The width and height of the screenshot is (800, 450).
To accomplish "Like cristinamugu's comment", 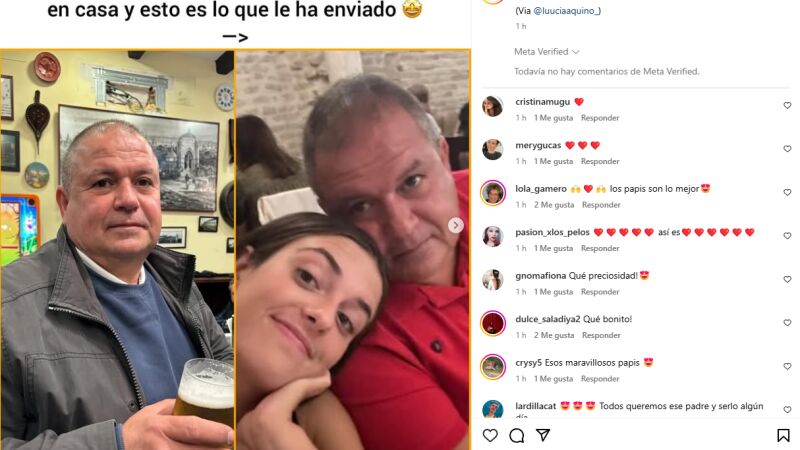I will 787,106.
